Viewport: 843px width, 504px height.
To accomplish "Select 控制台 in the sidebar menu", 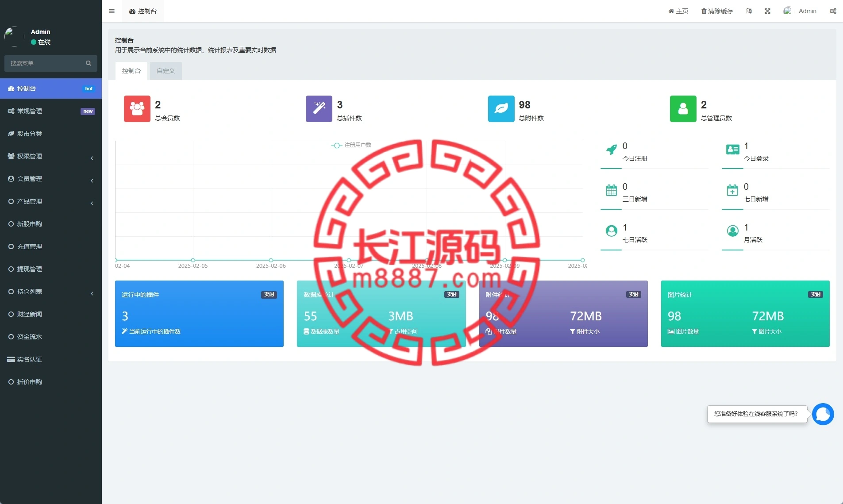I will point(51,88).
